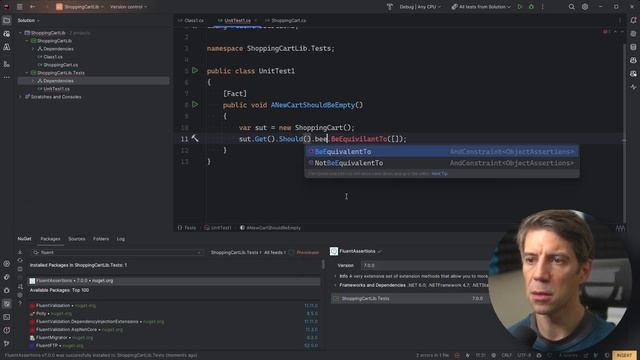Open the Git tool window icon

tap(7, 344)
